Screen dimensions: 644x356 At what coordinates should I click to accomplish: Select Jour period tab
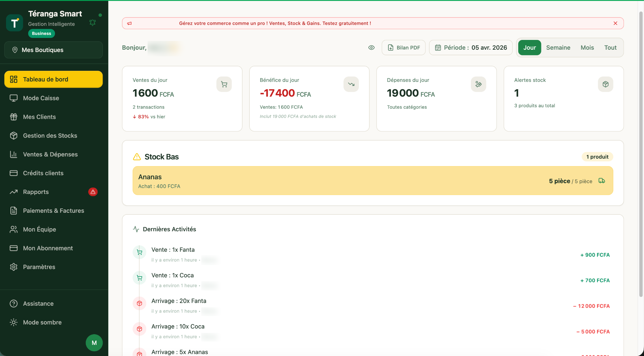click(530, 48)
